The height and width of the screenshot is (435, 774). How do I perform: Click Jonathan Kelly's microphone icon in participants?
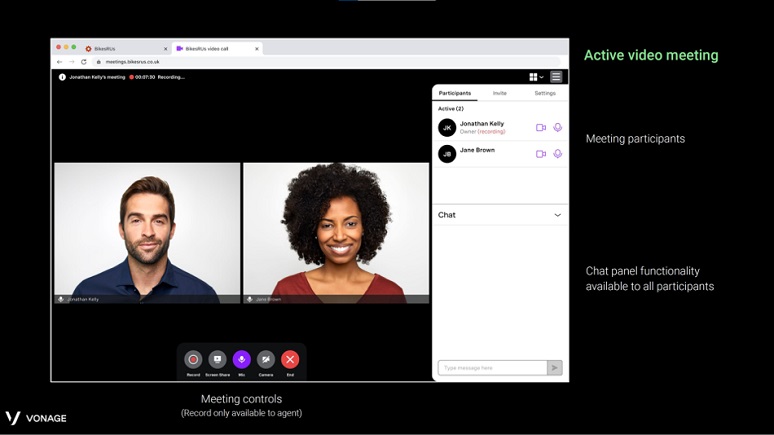click(x=558, y=128)
